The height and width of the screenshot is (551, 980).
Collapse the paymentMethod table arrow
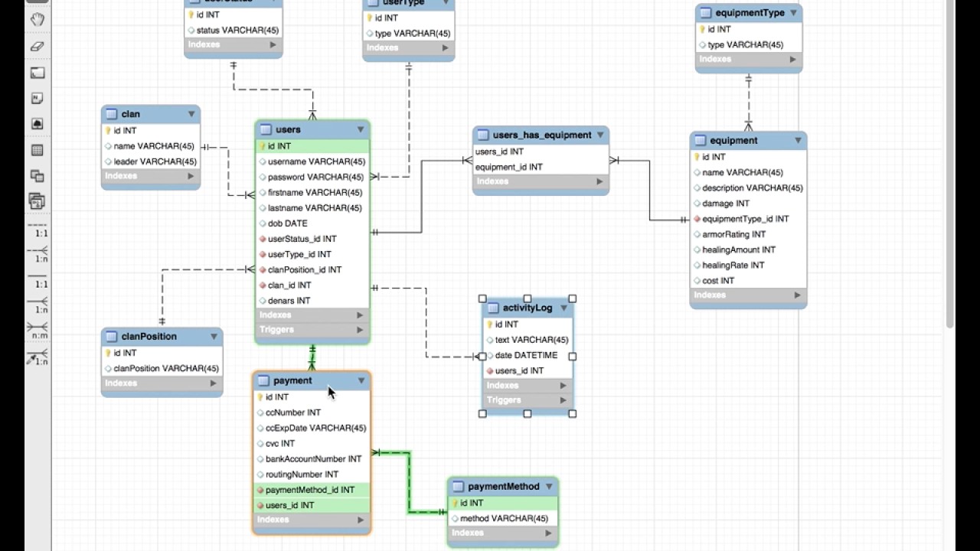tap(549, 487)
